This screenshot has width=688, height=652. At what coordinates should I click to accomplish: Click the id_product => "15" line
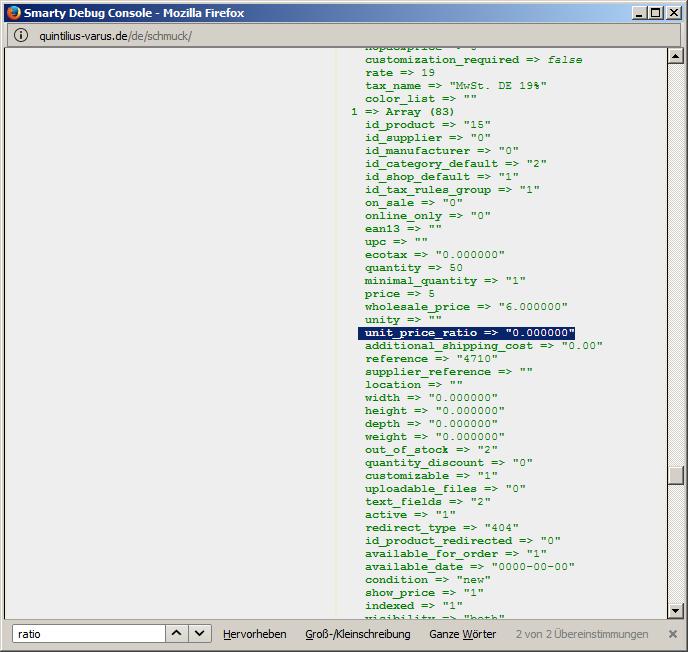pos(428,125)
